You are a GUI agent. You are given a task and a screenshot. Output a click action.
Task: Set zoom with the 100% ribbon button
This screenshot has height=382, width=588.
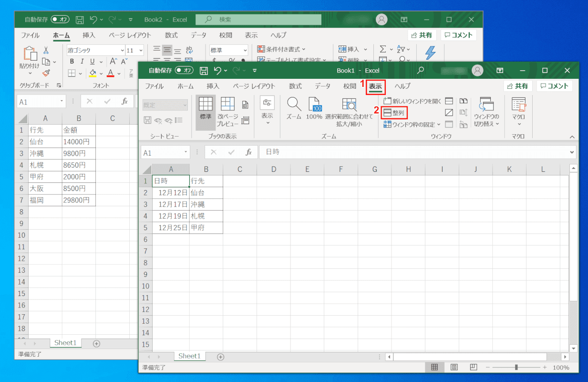(314, 109)
